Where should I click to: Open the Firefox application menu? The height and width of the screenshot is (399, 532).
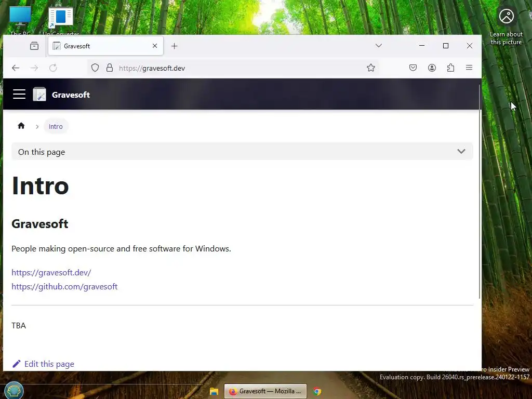(469, 68)
